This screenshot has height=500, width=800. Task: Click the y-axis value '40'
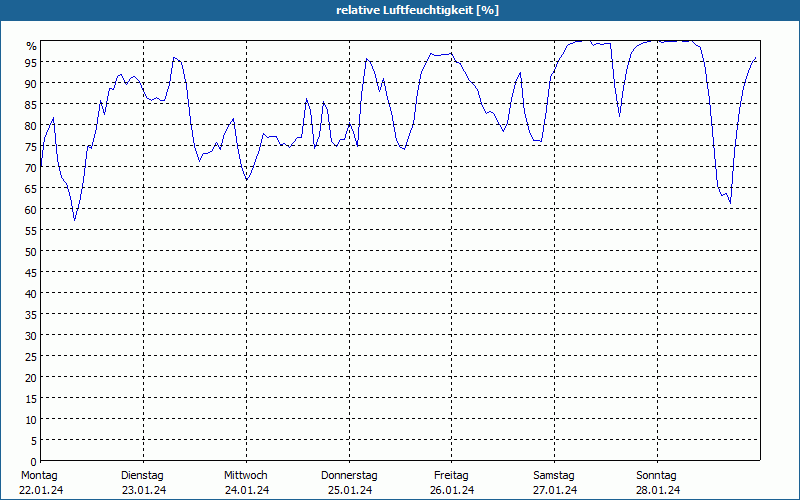pos(31,294)
